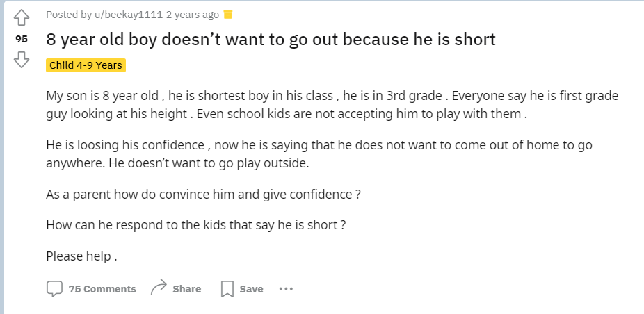
Task: Open the three-dot more options menu
Action: point(286,289)
